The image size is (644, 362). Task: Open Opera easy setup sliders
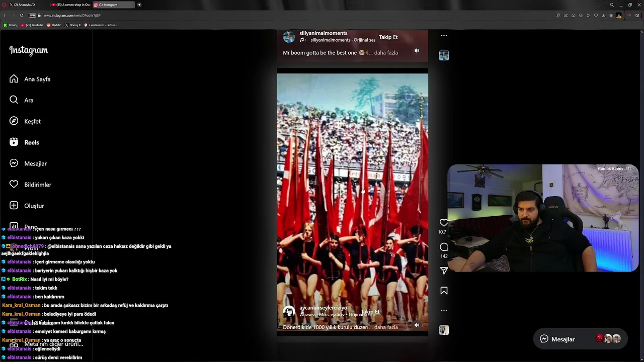click(611, 16)
